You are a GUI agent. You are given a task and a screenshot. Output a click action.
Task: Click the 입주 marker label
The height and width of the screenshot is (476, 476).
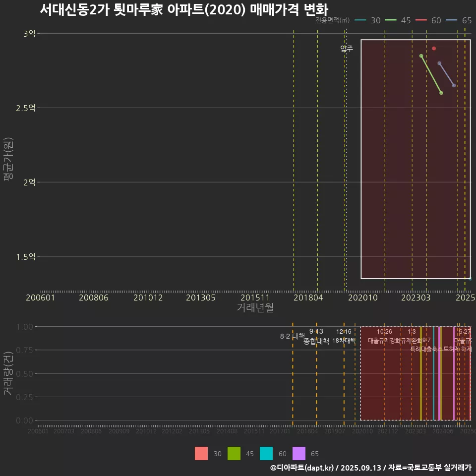point(347,49)
